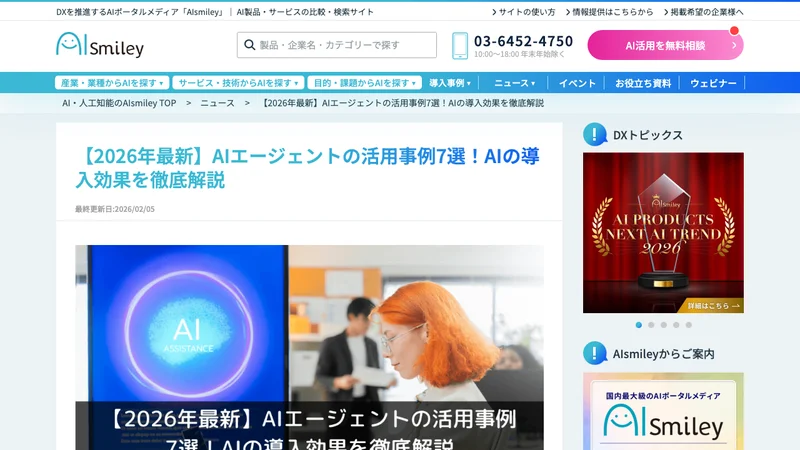
Task: Open the AI PRODUCTS NEXT AI TREND 2026 banner
Action: (663, 233)
